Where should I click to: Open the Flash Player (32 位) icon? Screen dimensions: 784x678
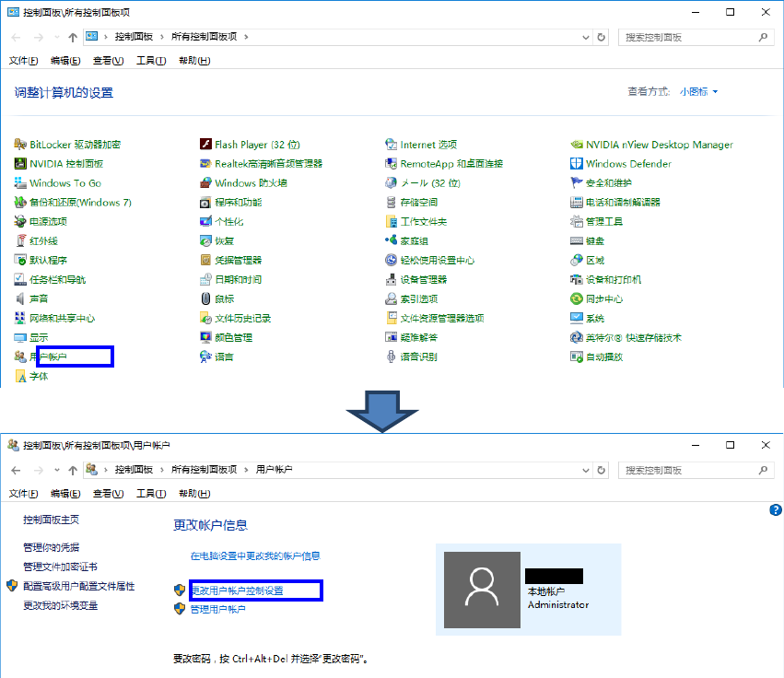point(205,145)
